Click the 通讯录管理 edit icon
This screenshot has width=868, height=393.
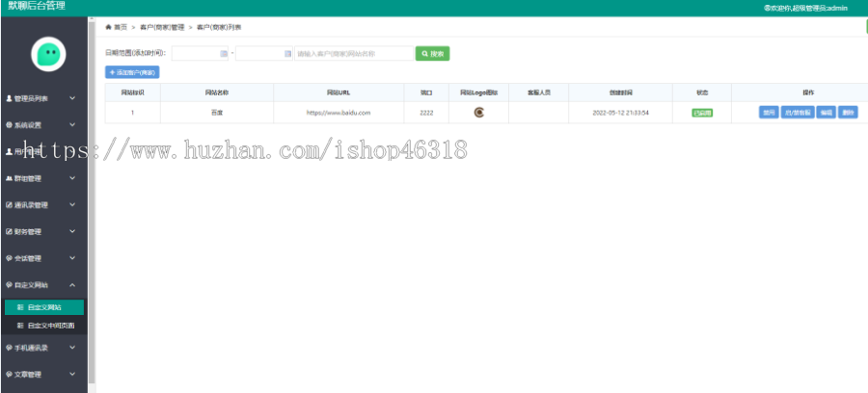click(9, 205)
